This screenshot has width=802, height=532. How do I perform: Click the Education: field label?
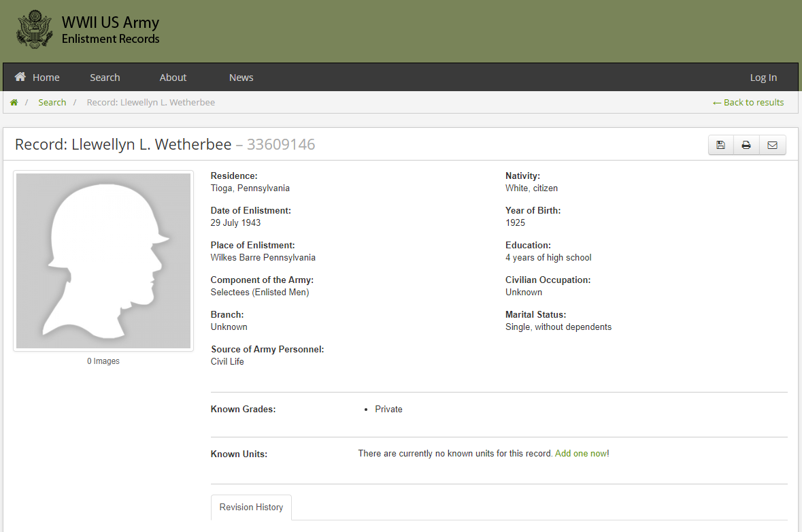point(528,246)
